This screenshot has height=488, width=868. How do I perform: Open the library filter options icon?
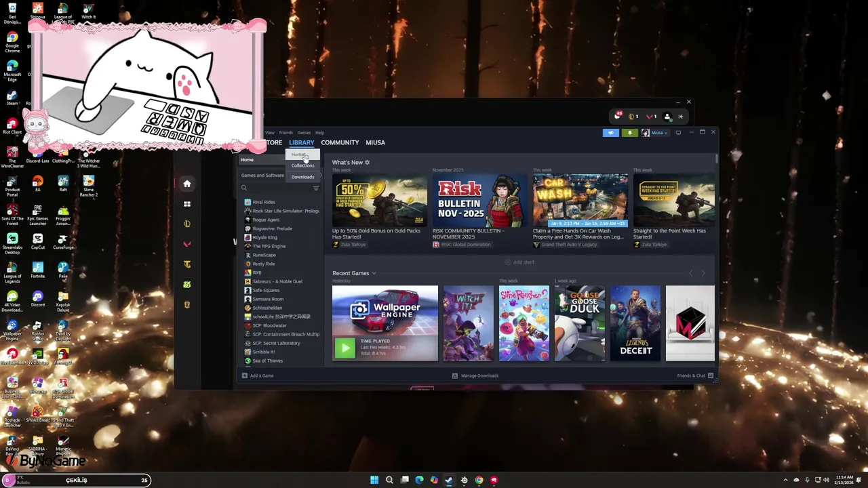315,188
